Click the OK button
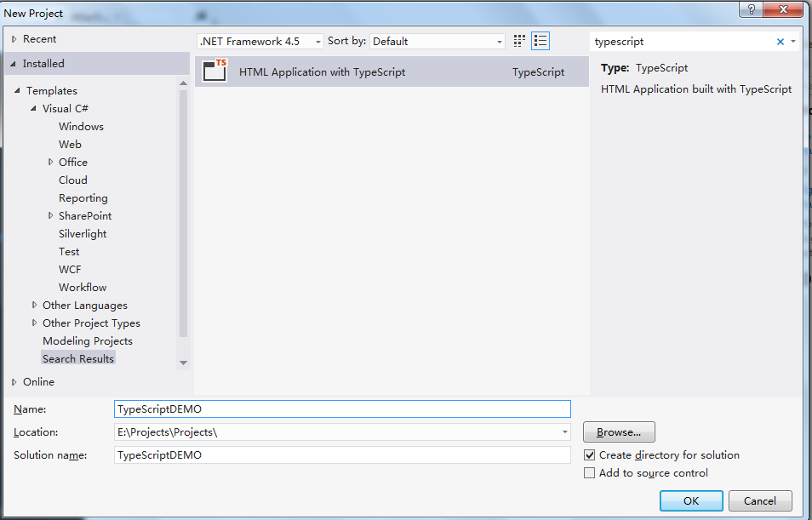812x520 pixels. coord(691,500)
